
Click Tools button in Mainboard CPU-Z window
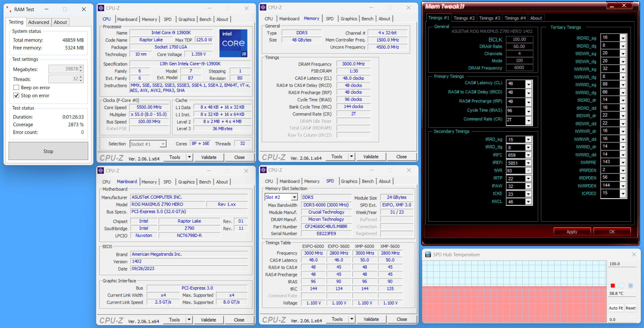(175, 320)
